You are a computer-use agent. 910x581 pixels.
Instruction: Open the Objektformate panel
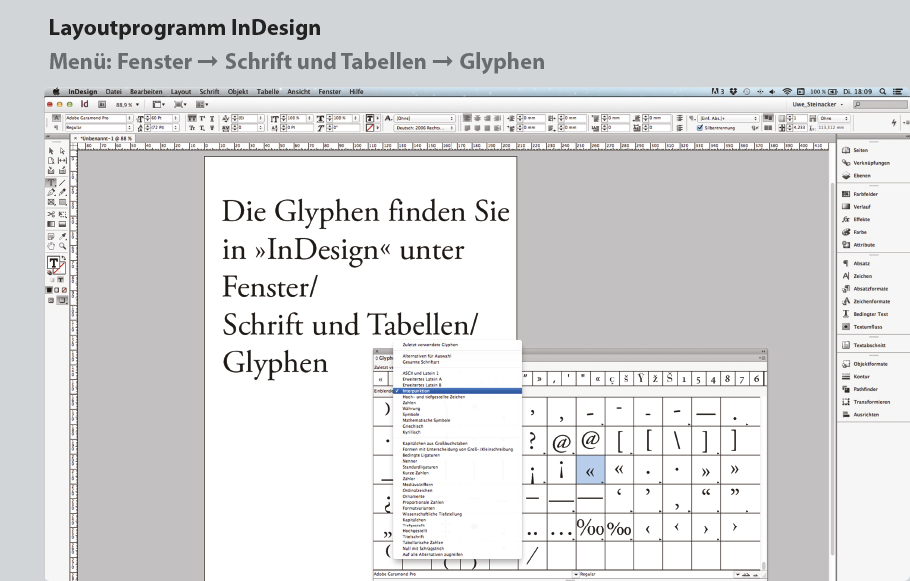(x=865, y=364)
